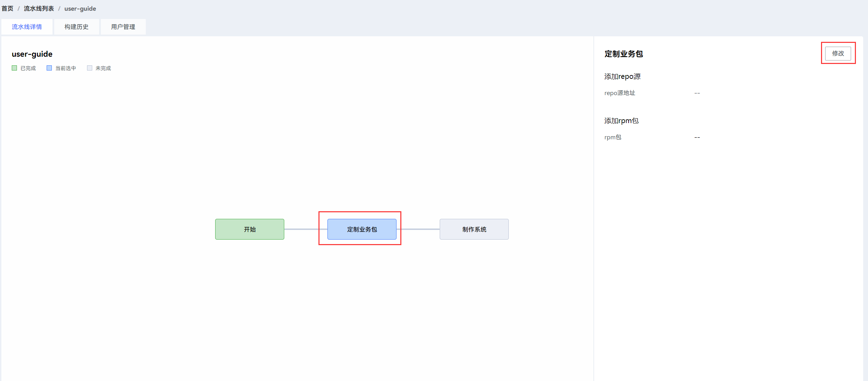Click the 修改 button
Image resolution: width=868 pixels, height=381 pixels.
(x=838, y=54)
